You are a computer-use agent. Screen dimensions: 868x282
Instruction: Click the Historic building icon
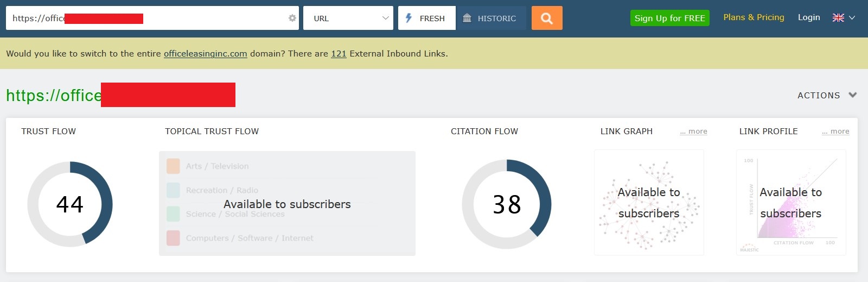(467, 18)
